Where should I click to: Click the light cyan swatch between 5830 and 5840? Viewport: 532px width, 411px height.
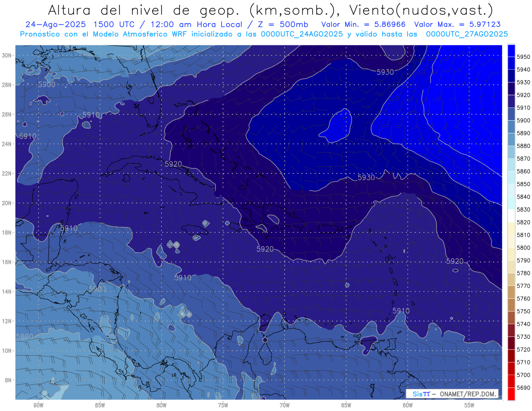[x=511, y=203]
